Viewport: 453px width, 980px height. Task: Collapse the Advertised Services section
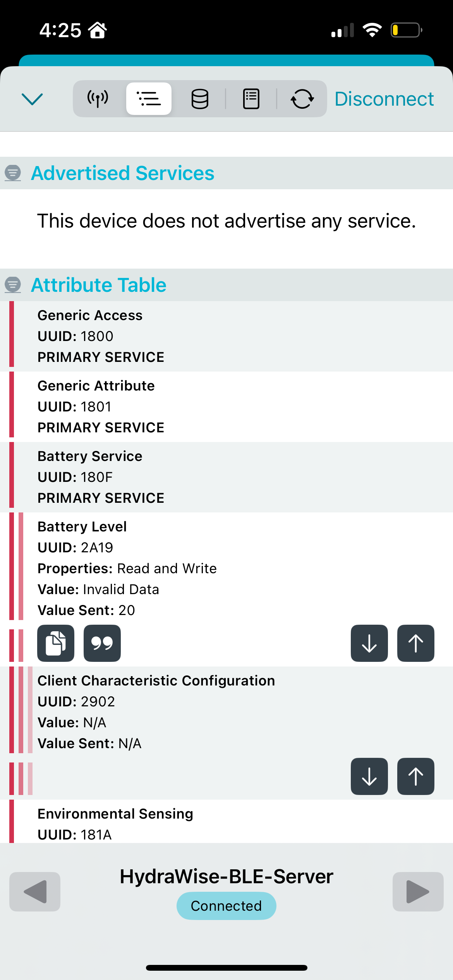point(13,173)
